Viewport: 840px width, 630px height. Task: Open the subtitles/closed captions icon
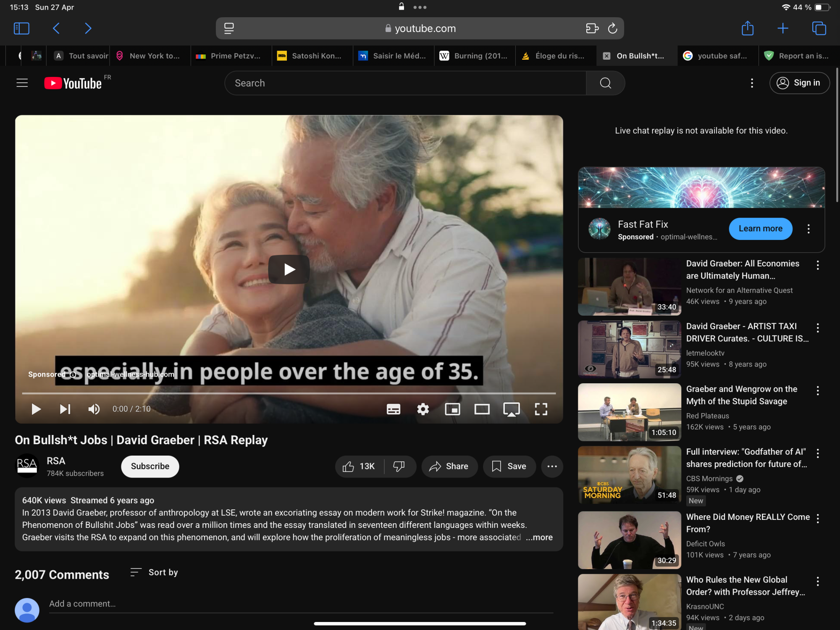tap(394, 409)
